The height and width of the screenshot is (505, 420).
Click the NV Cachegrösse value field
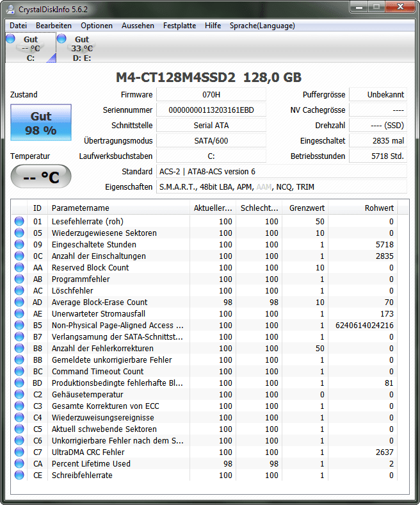point(378,110)
